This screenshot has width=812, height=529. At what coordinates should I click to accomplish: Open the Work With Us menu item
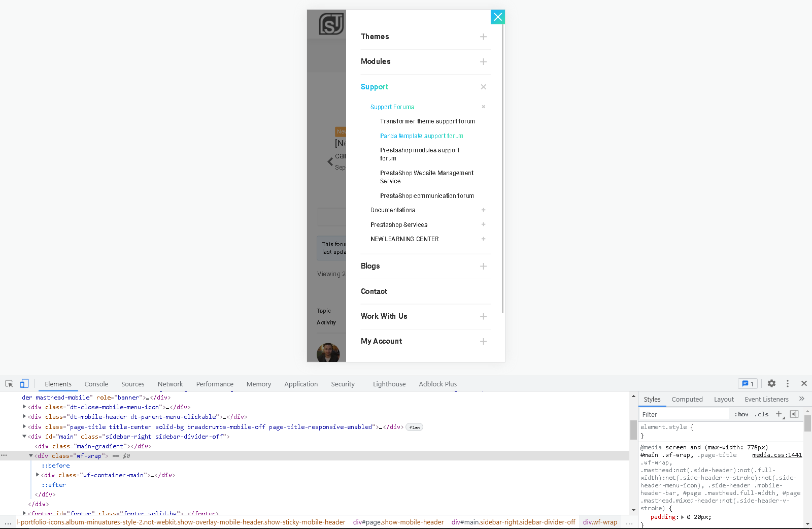coord(384,316)
